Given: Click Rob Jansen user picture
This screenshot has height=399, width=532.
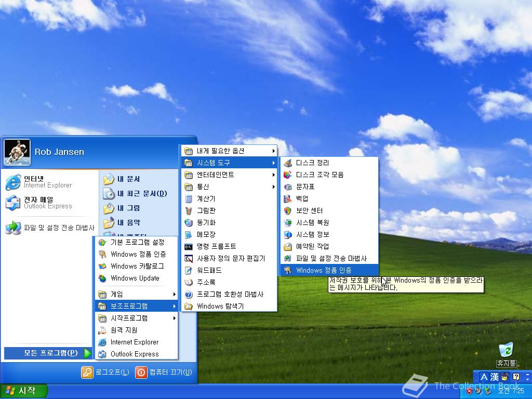Looking at the screenshot, I should [x=17, y=152].
